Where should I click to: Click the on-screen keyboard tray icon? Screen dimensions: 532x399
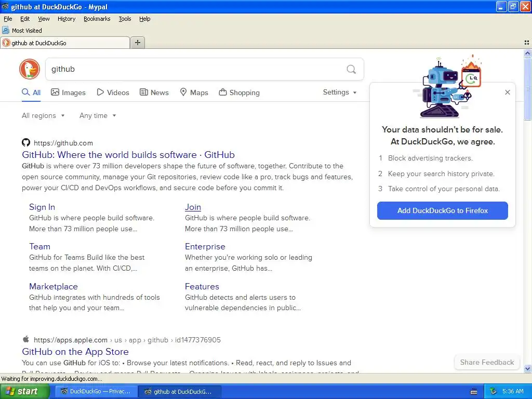coord(474,392)
